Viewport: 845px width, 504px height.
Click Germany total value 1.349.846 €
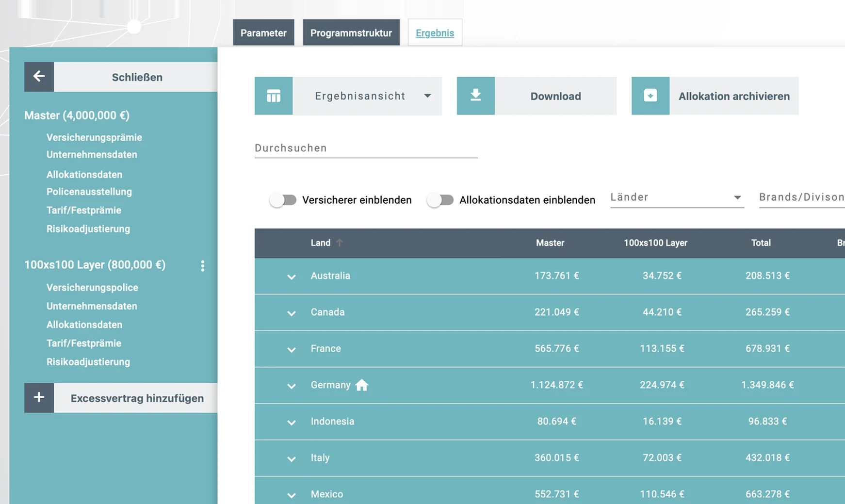[x=767, y=385]
